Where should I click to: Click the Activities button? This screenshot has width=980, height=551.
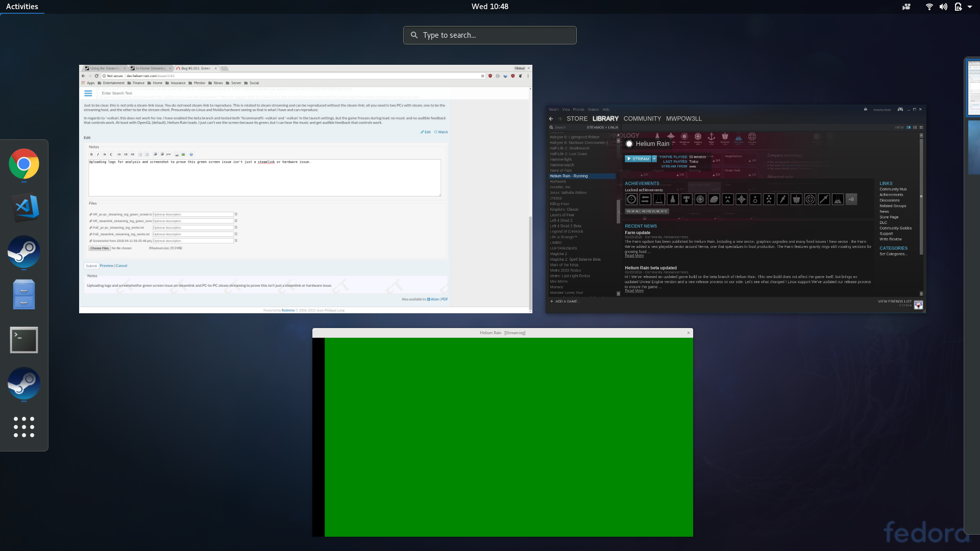[x=22, y=7]
